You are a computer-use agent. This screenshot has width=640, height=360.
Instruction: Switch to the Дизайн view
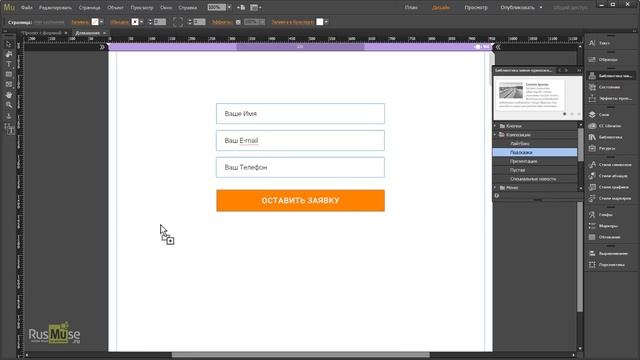pyautogui.click(x=441, y=7)
